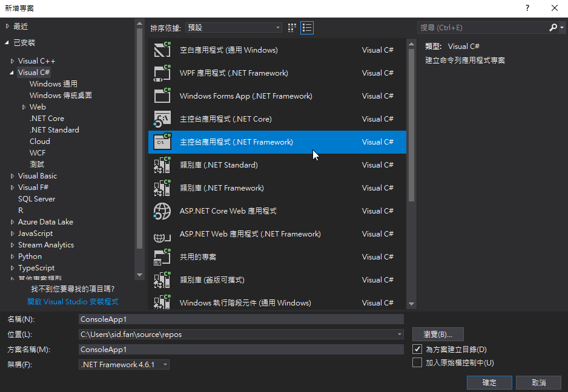Expand the Stream Analytics node
Image resolution: width=568 pixels, height=392 pixels.
[12, 245]
